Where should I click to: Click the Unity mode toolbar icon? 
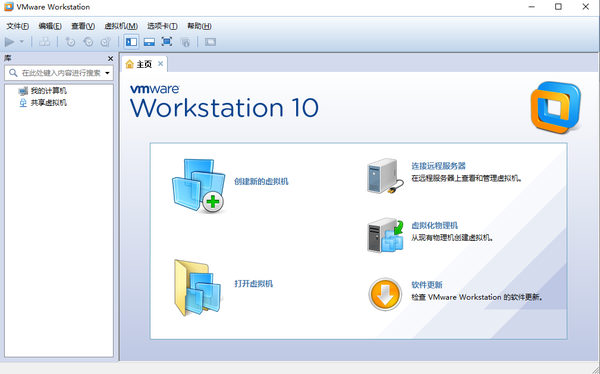[x=185, y=42]
